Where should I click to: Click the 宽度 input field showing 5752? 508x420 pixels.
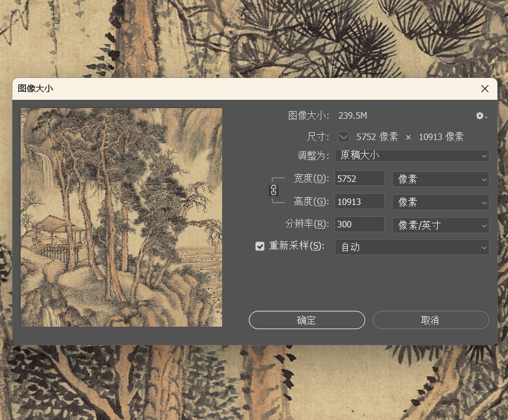[360, 178]
